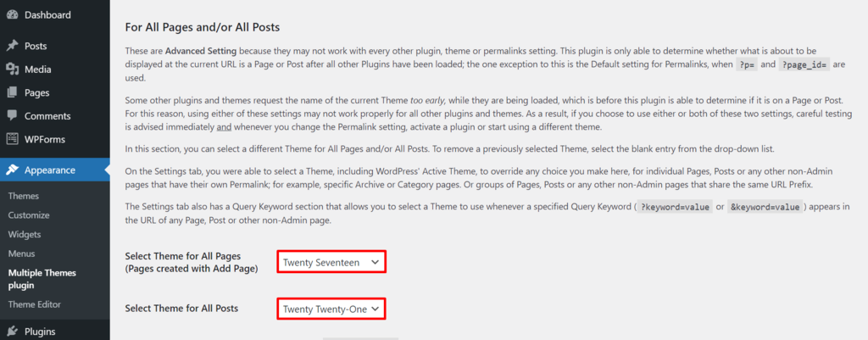
Task: Open the Theme Editor submenu
Action: 34,304
